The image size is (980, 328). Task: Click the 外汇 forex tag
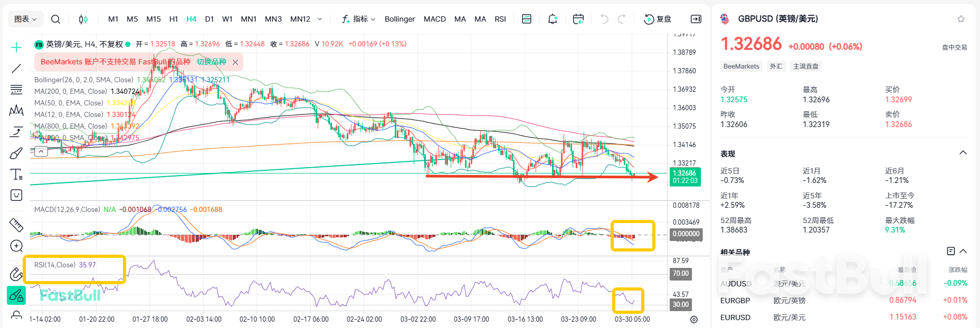tap(776, 66)
